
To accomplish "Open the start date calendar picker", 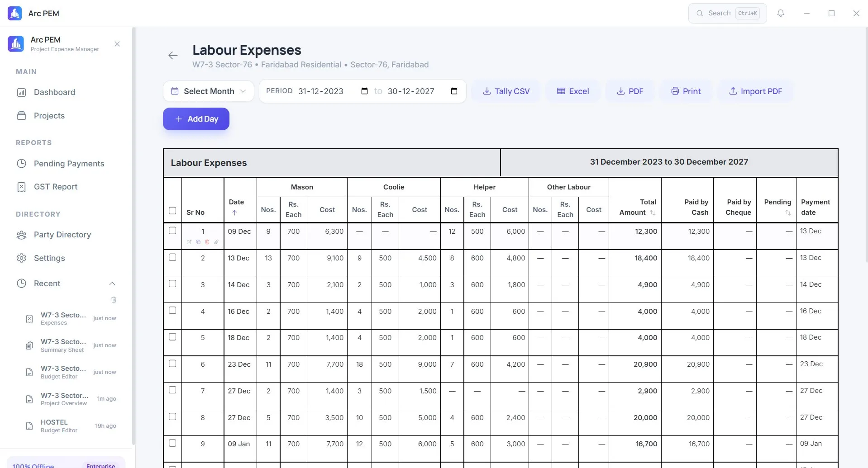I will pyautogui.click(x=364, y=91).
